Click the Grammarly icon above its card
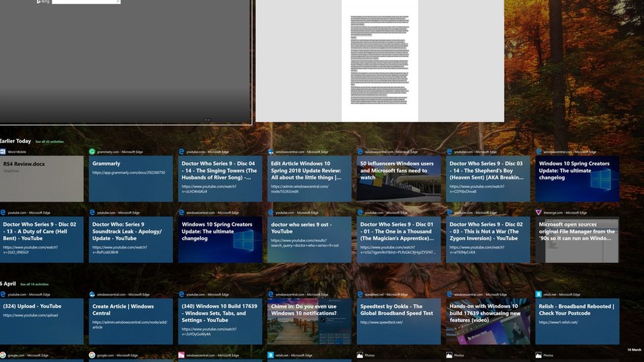 (x=92, y=152)
